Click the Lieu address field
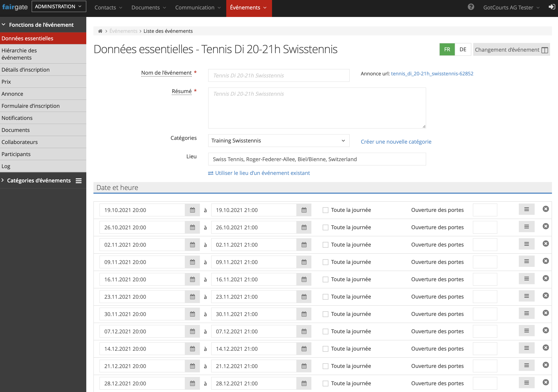 pyautogui.click(x=317, y=159)
